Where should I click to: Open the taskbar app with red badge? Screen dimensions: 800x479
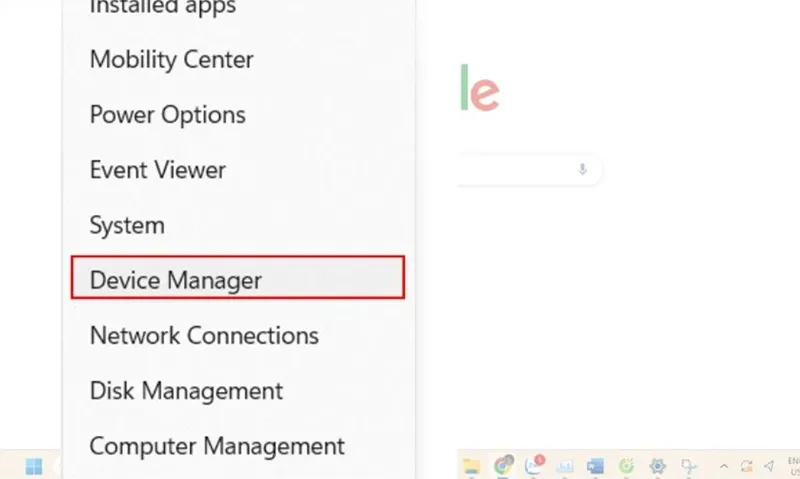(x=534, y=465)
